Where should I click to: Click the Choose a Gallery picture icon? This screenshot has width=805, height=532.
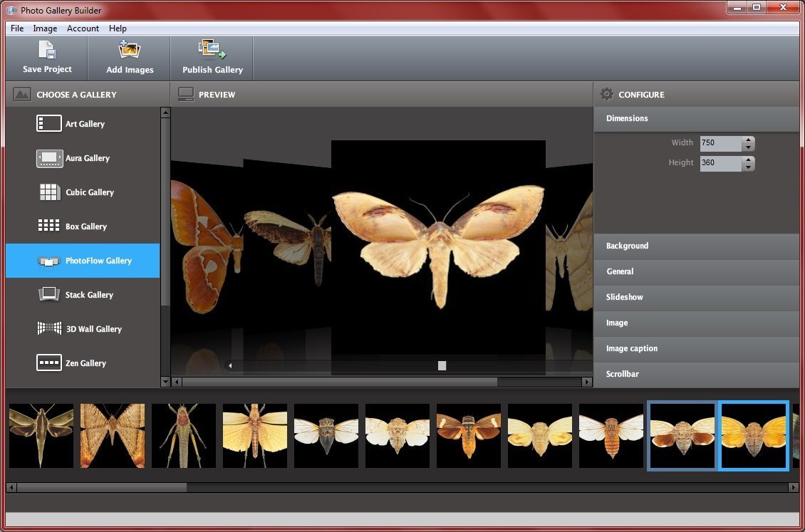[x=22, y=95]
